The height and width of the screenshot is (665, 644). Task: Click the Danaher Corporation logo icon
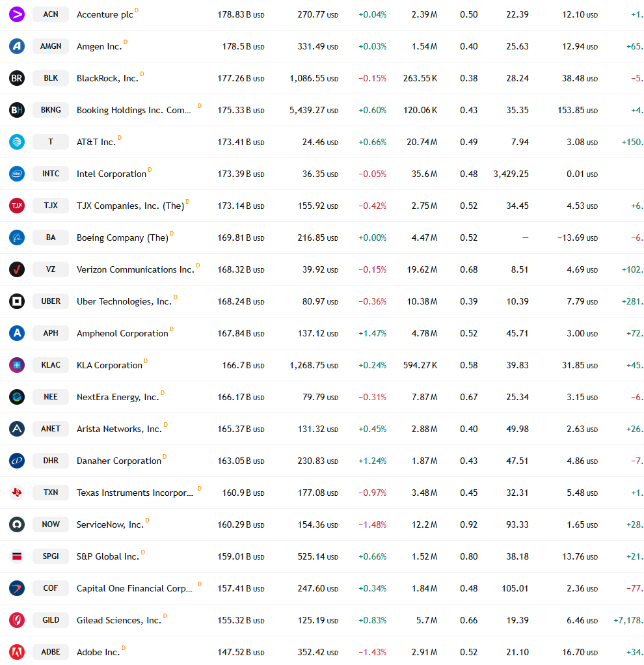(17, 461)
